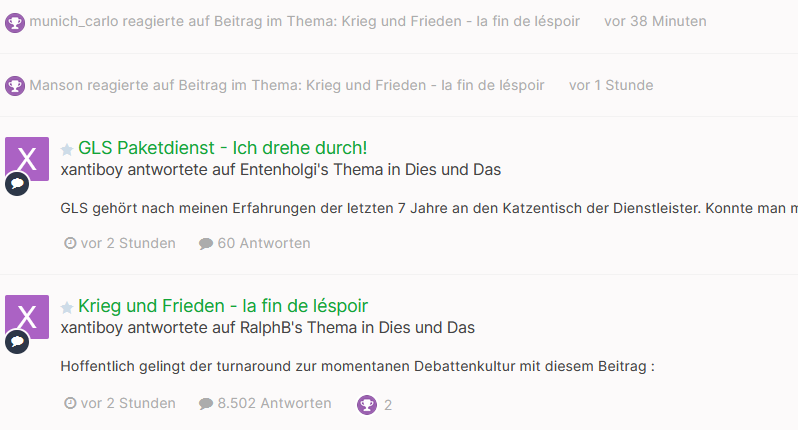This screenshot has width=798, height=430.
Task: Open the topic 'GLS Paketdienst - Ich drehe durch!'
Action: point(222,148)
